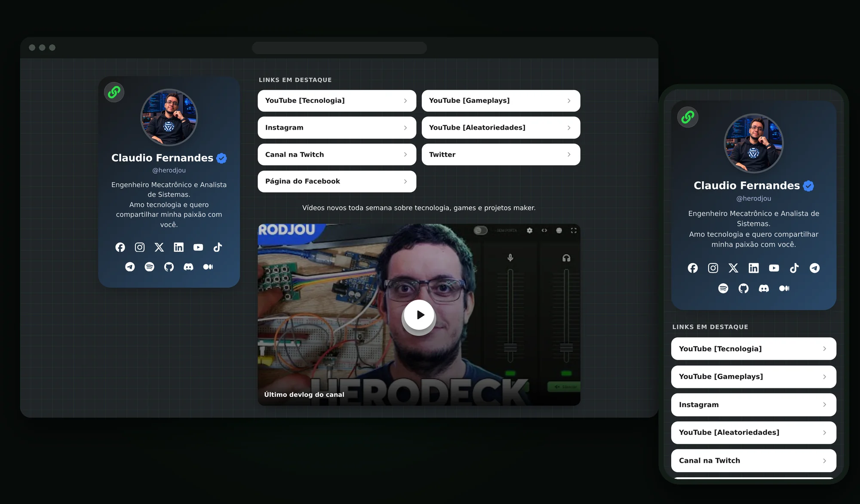Open Medium icon in desktop profile card
This screenshot has width=860, height=504.
(x=208, y=267)
